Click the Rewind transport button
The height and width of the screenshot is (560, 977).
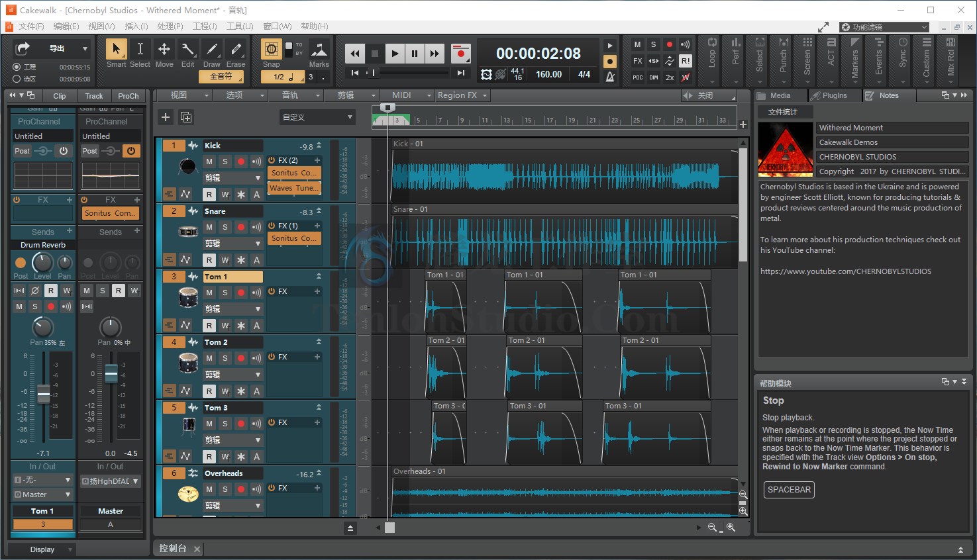(355, 54)
